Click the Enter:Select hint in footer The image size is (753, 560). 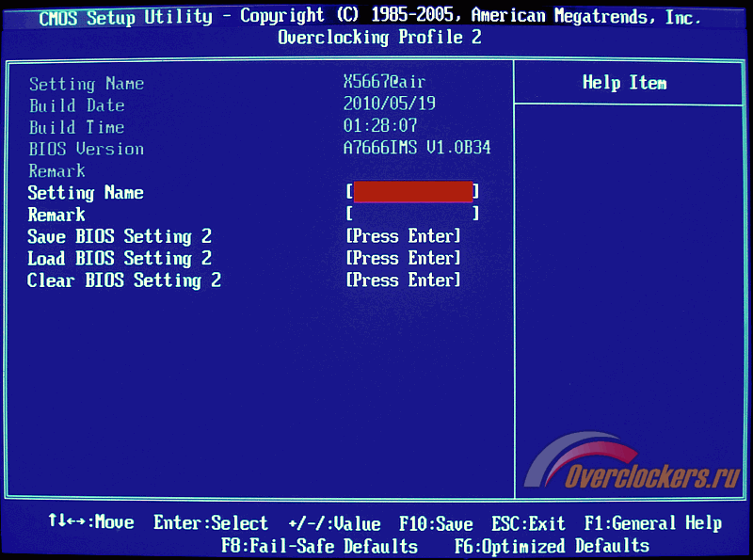pos(211,522)
